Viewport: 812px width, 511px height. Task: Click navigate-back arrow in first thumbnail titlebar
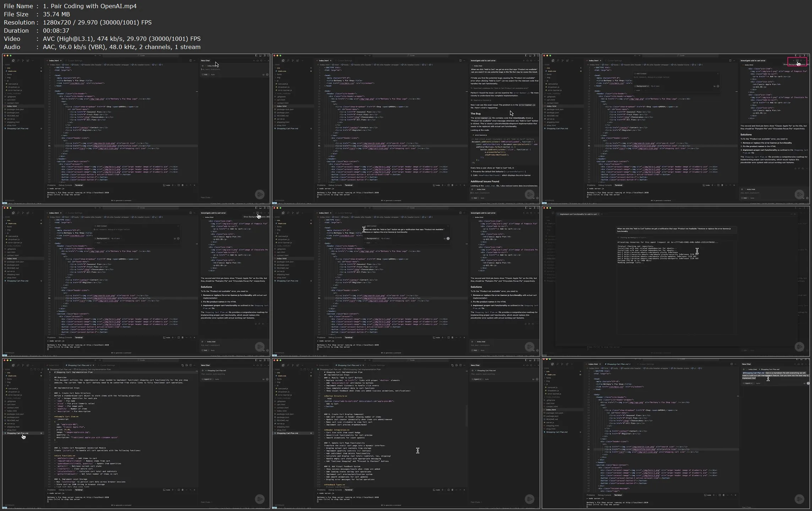(96, 55)
